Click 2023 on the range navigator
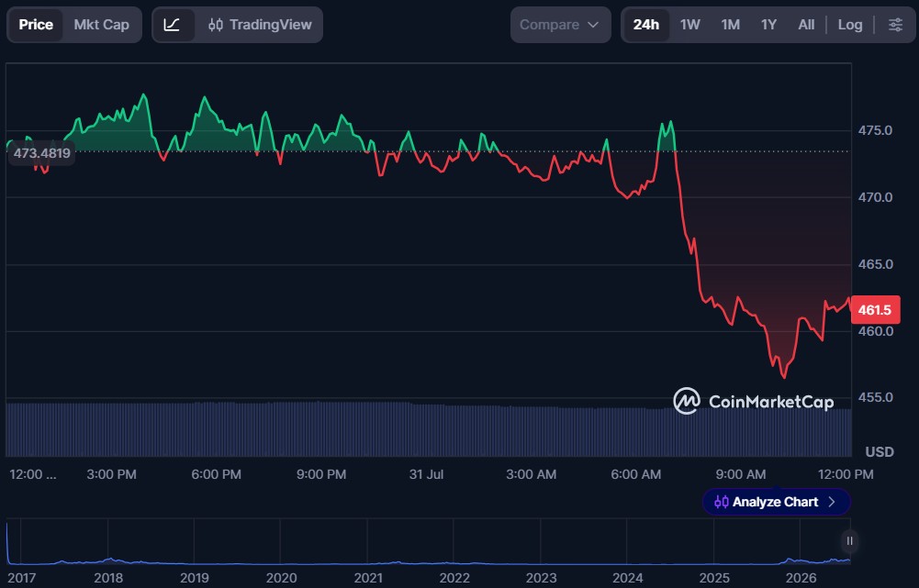The image size is (919, 588). tap(541, 578)
